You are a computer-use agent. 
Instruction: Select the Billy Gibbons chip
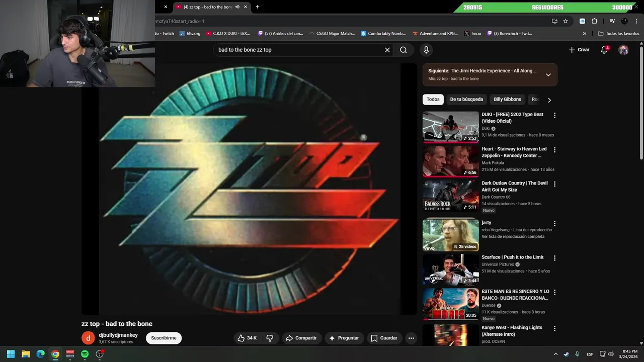[x=507, y=100]
